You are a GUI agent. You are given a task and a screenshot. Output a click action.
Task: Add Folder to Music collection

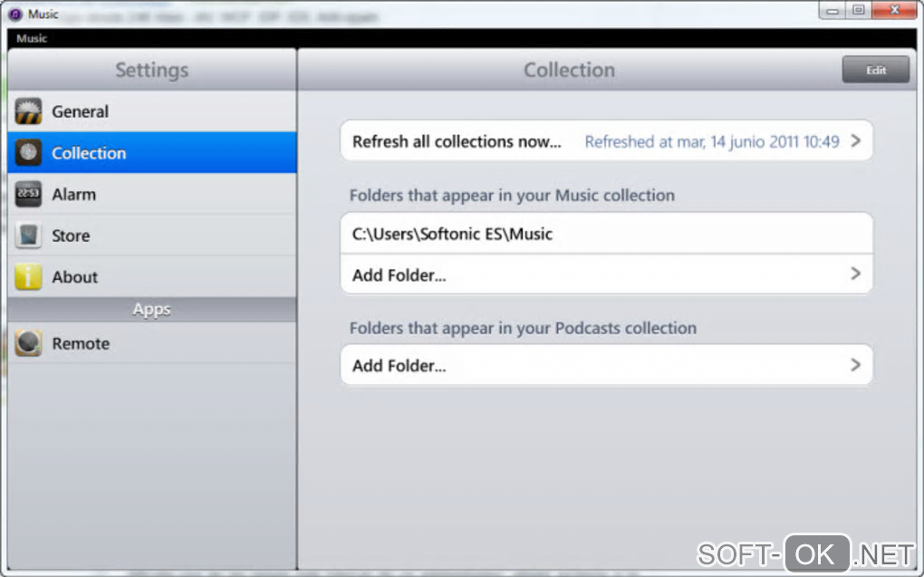[606, 274]
